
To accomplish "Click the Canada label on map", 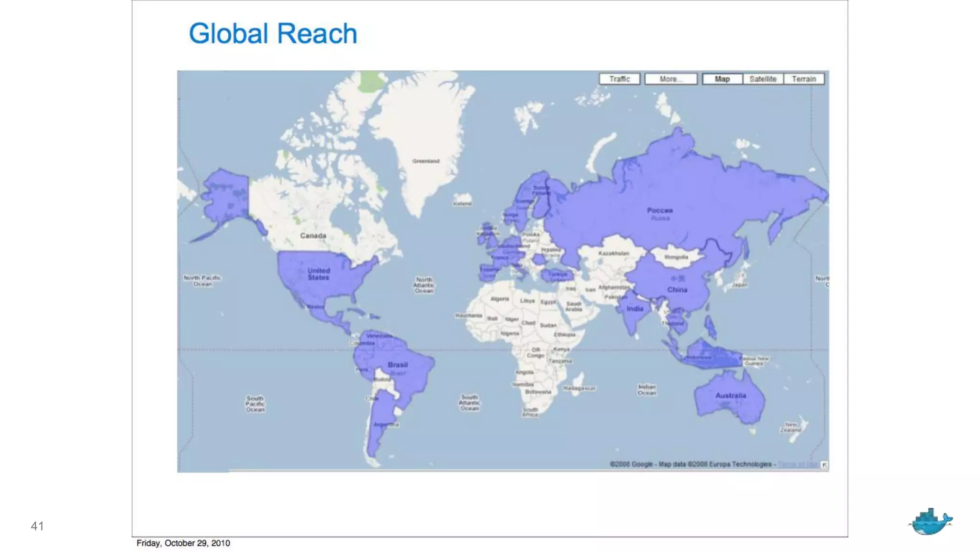I will (313, 236).
